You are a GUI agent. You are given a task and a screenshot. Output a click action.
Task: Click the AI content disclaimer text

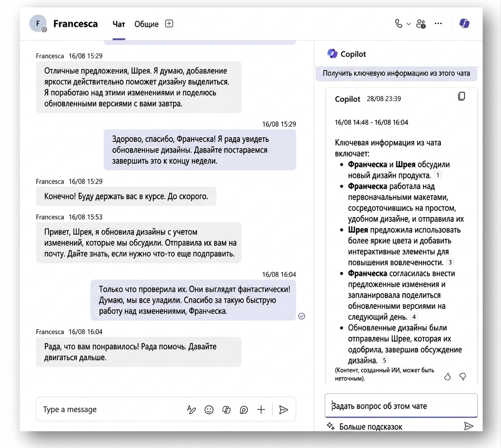coord(384,374)
